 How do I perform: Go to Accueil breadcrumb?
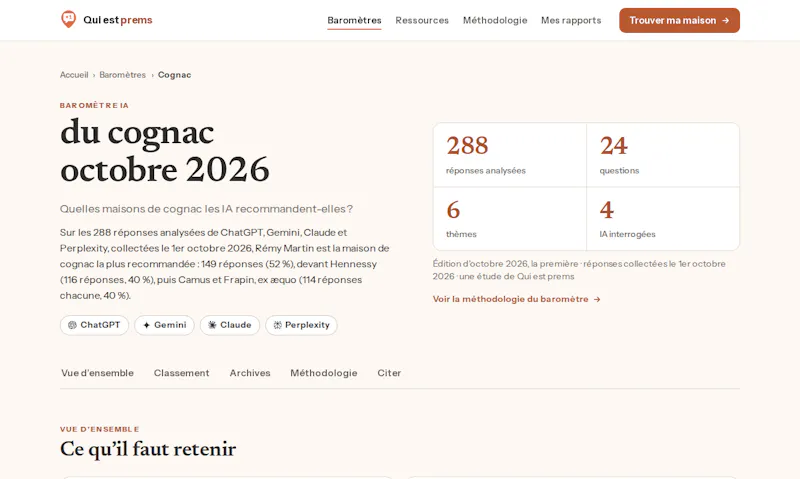click(74, 75)
